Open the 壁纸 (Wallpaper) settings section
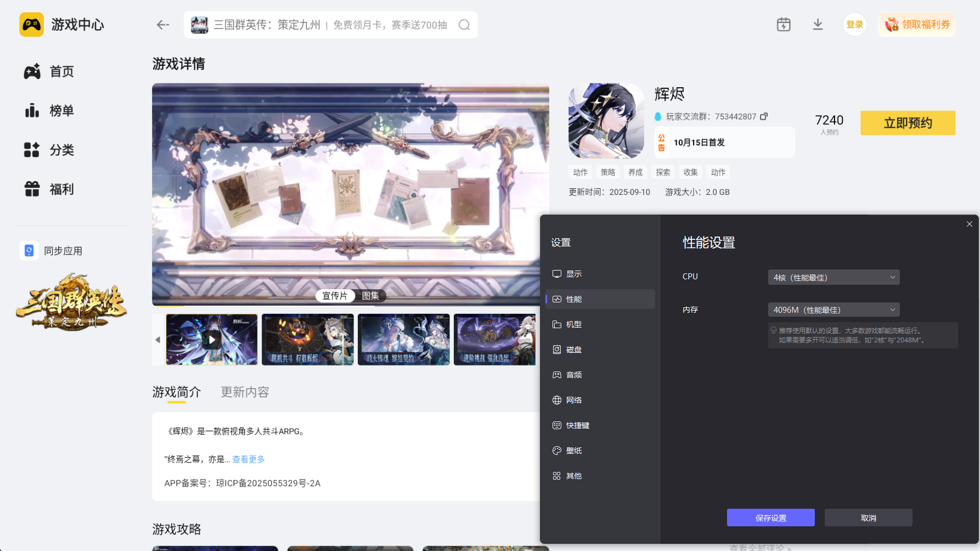980x551 pixels. click(574, 450)
